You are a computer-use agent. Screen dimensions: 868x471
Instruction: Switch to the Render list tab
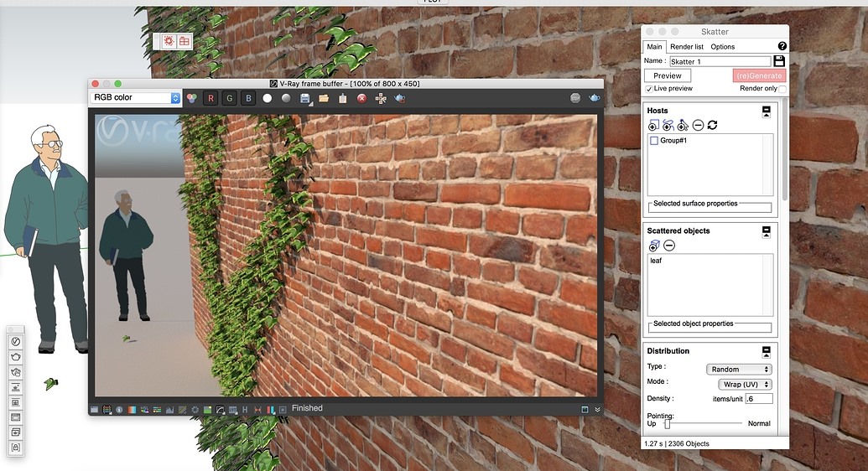click(x=686, y=46)
